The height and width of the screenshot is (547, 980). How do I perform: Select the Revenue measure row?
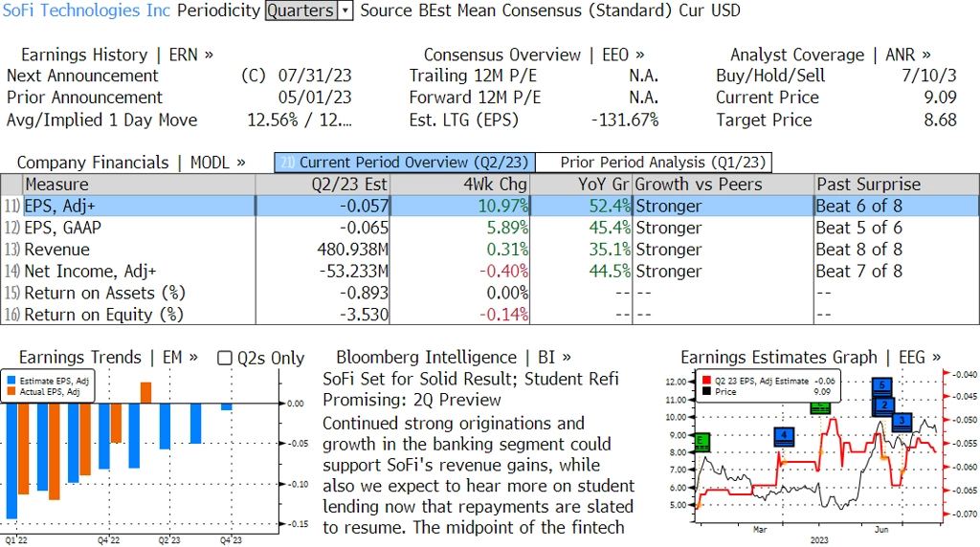[x=490, y=250]
